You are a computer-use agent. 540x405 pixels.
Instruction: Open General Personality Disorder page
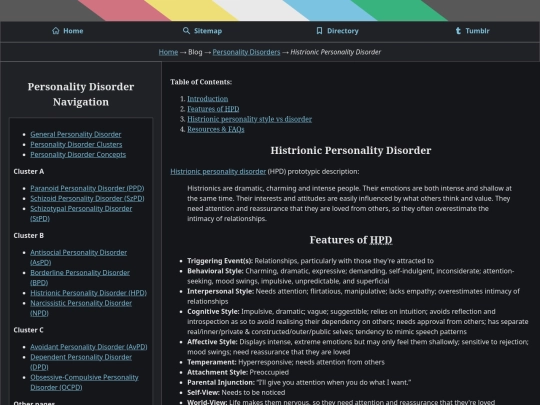pyautogui.click(x=76, y=134)
